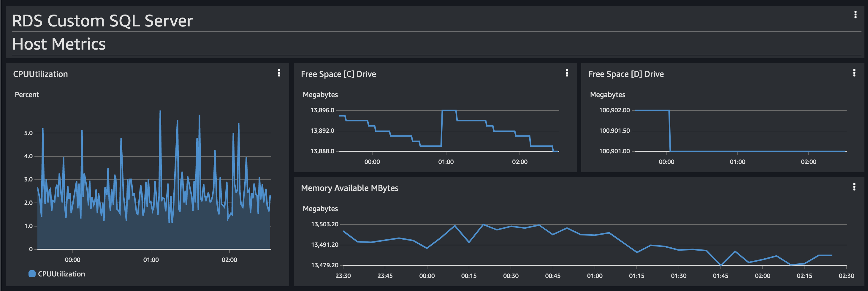Click the Host Metrics heading

[59, 44]
